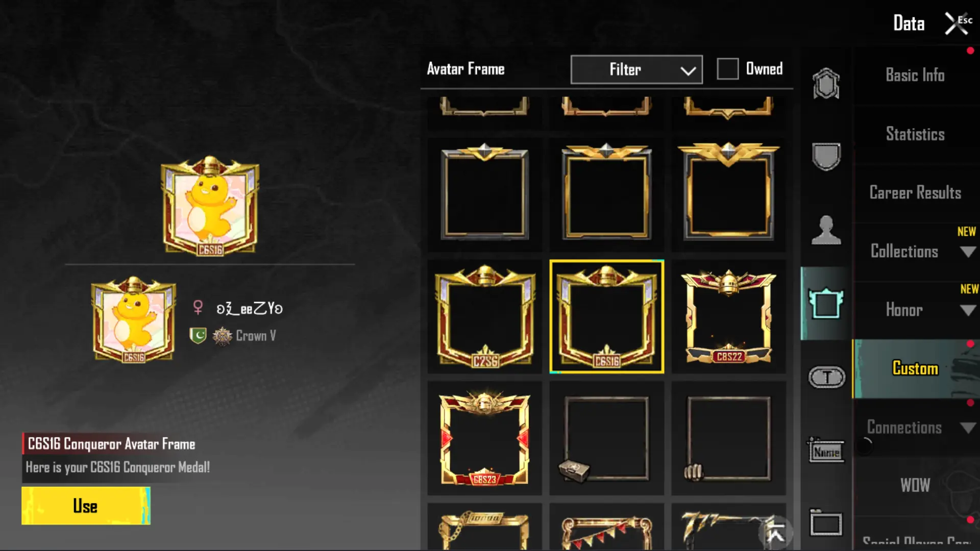The image size is (980, 551).
Task: Open the hexagon badge category icon
Action: [x=826, y=84]
